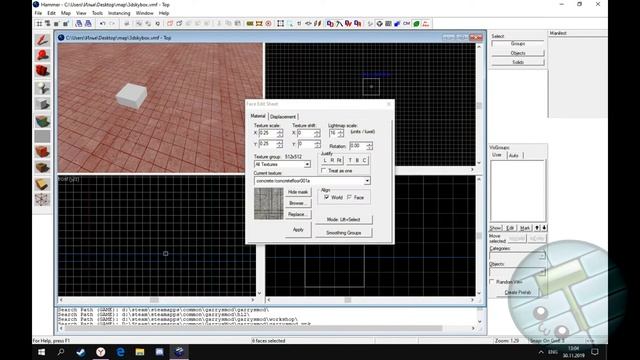Screen dimensions: 640x360
Task: Click the Texture shift Y input field
Action: pyautogui.click(x=305, y=144)
